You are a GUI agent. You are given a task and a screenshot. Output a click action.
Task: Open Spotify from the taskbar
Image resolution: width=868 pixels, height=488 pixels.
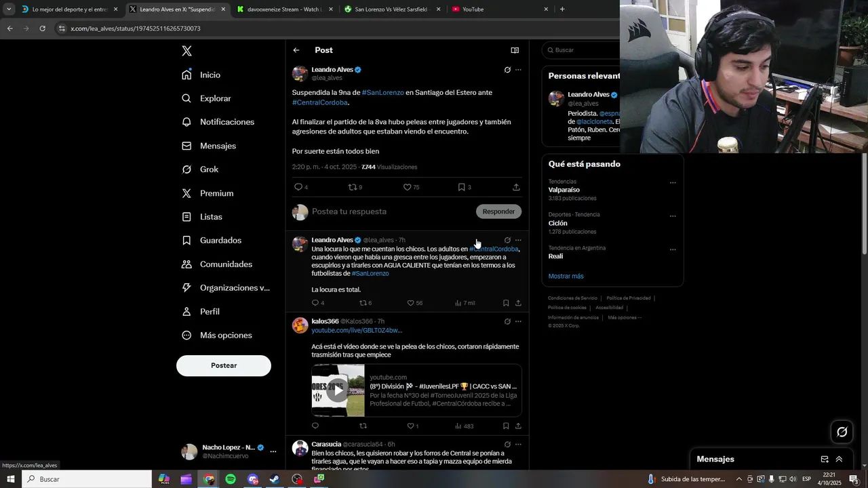[231, 479]
